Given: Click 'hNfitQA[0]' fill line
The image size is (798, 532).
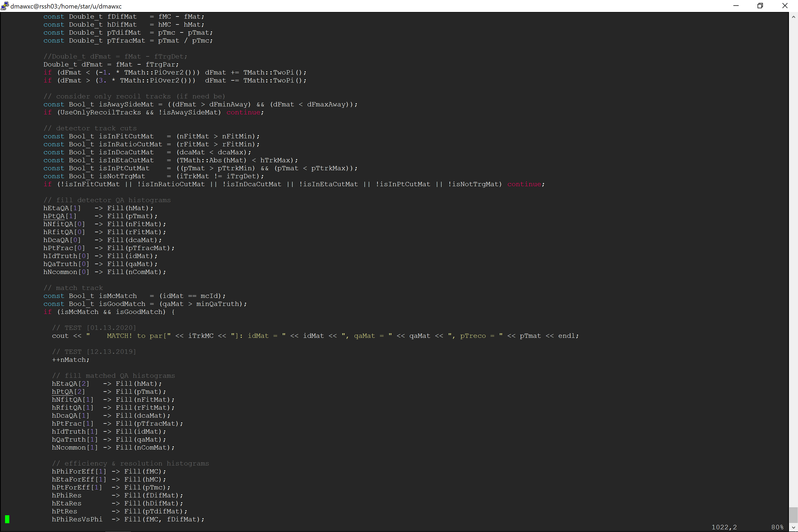Looking at the screenshot, I should pos(105,224).
